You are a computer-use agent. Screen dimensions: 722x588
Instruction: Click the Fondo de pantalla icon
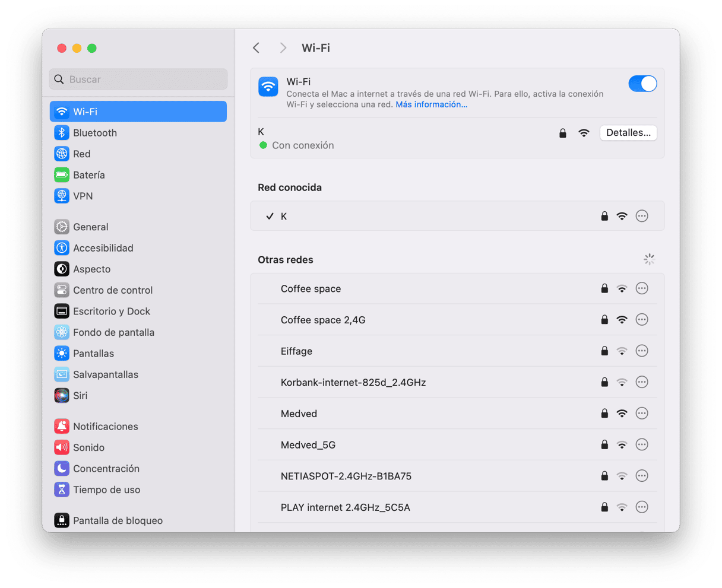(x=62, y=332)
